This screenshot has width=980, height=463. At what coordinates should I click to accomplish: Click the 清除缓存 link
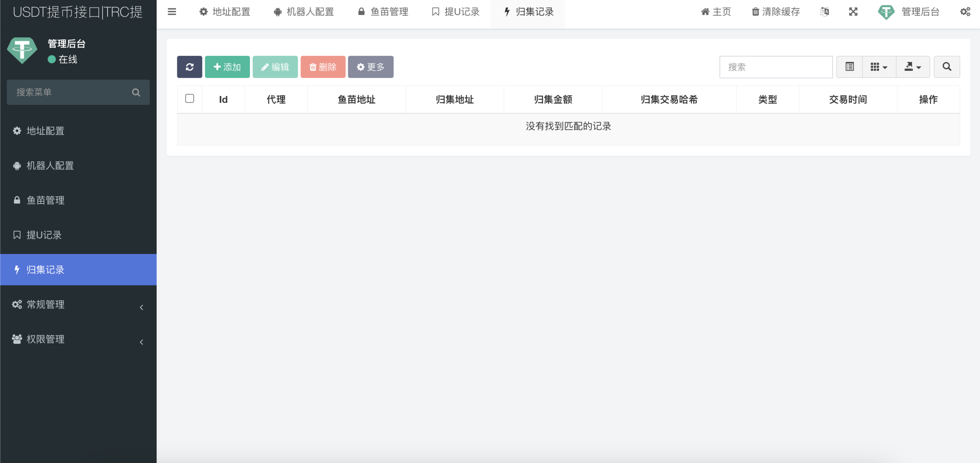pyautogui.click(x=776, y=12)
